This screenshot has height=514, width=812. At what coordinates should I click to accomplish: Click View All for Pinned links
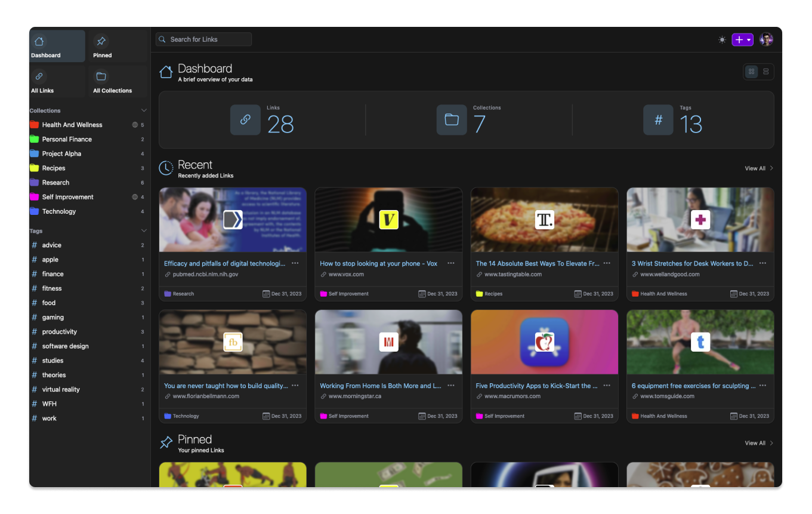(758, 443)
